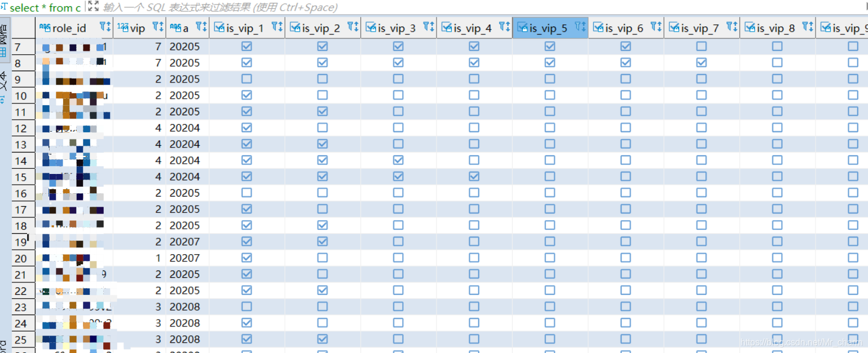
Task: Open filter/sort icon of is_vip_6 column
Action: point(656,27)
